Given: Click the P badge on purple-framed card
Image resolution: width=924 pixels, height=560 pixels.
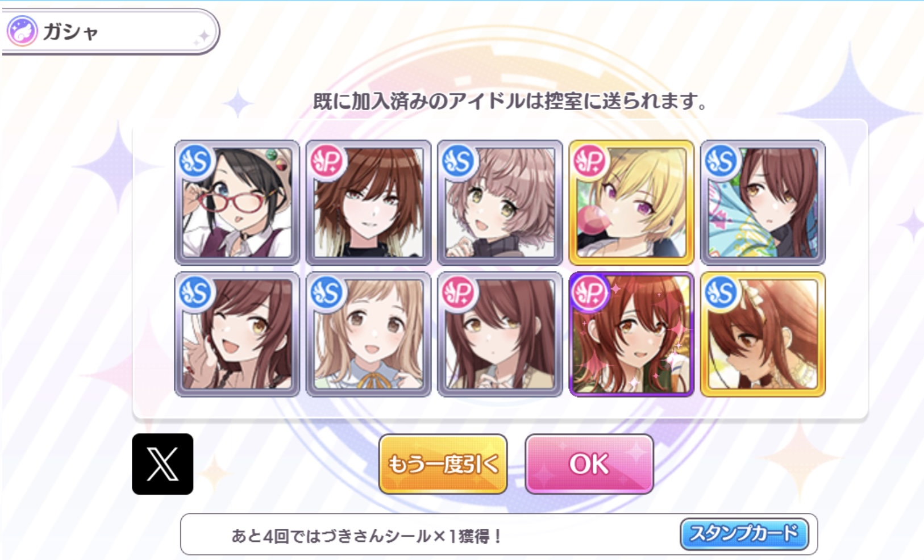Looking at the screenshot, I should click(590, 293).
